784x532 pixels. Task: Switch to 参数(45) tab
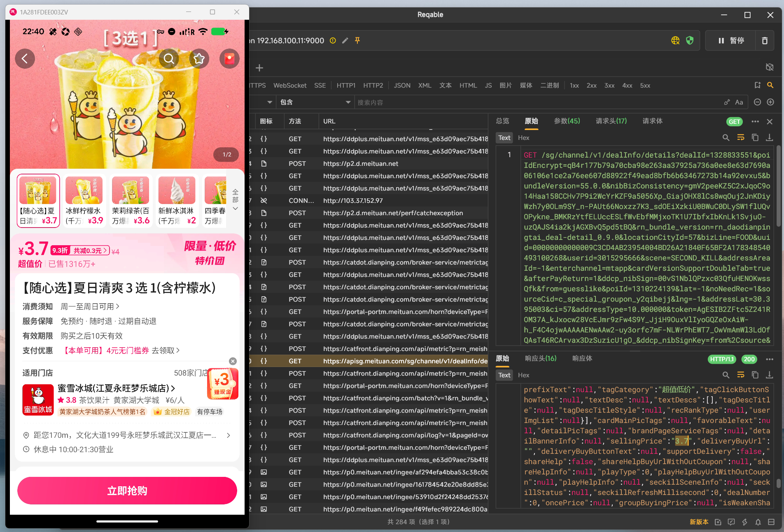[567, 121]
